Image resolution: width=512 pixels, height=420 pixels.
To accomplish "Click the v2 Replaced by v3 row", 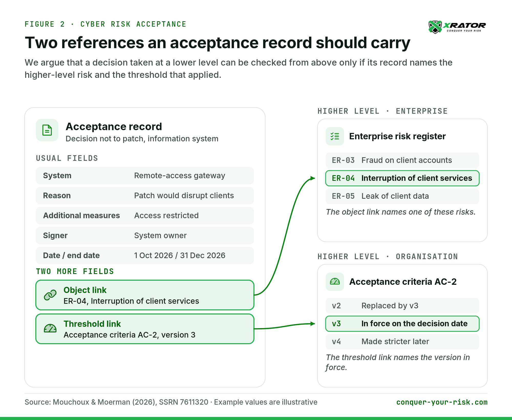I will [402, 306].
